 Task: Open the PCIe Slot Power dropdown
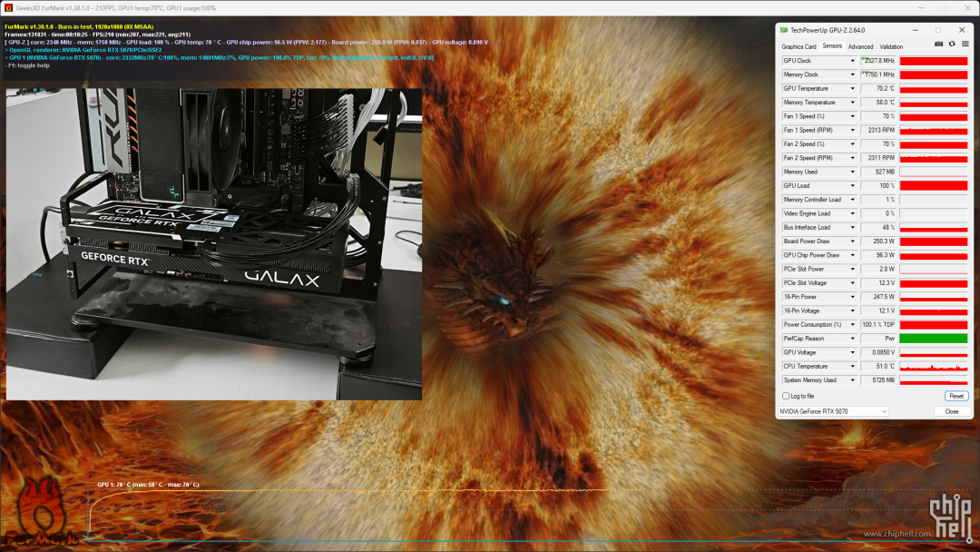point(852,269)
